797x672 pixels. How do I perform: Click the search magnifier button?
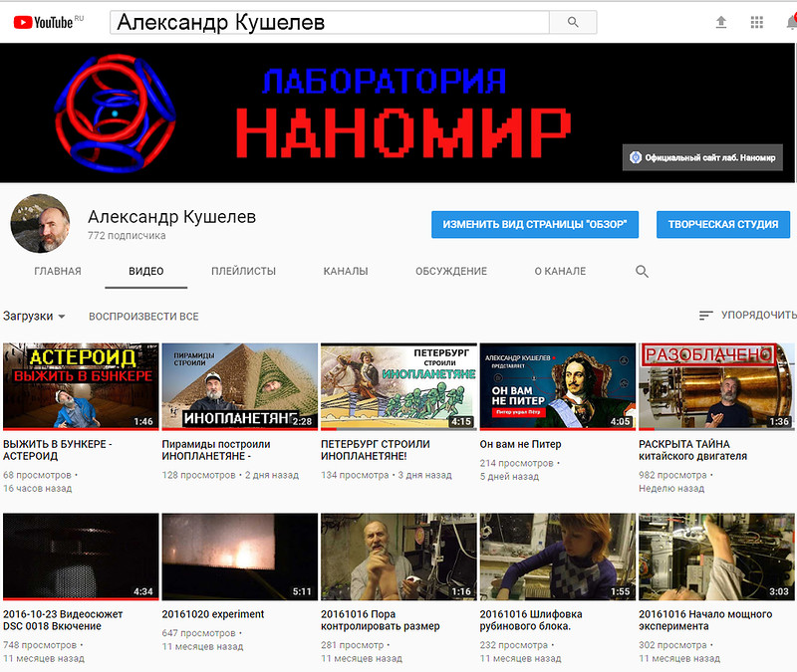(573, 22)
